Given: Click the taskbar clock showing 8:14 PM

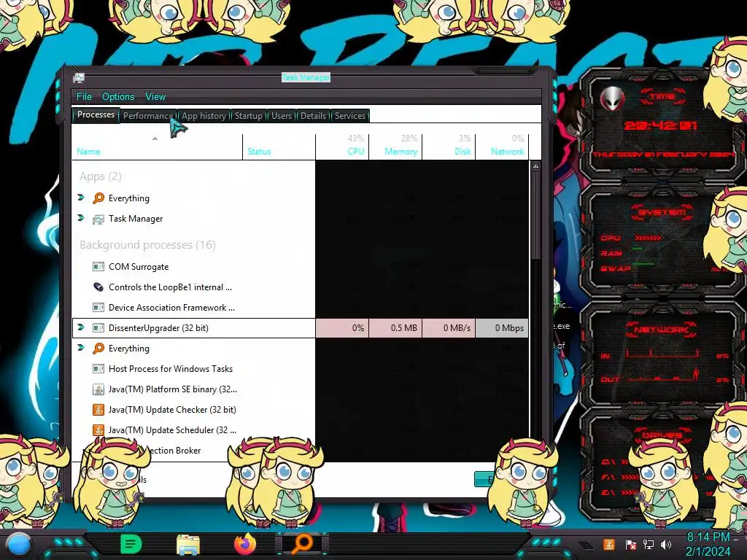Looking at the screenshot, I should [x=708, y=544].
